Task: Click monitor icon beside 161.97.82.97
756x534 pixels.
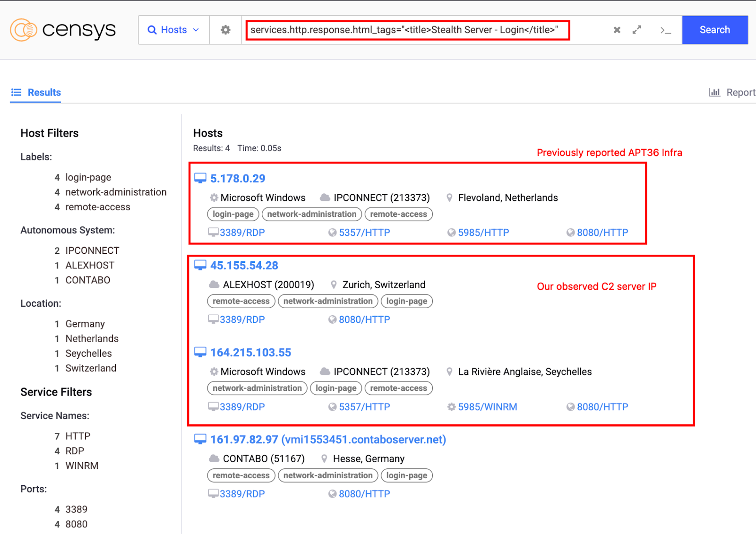Action: pos(200,439)
